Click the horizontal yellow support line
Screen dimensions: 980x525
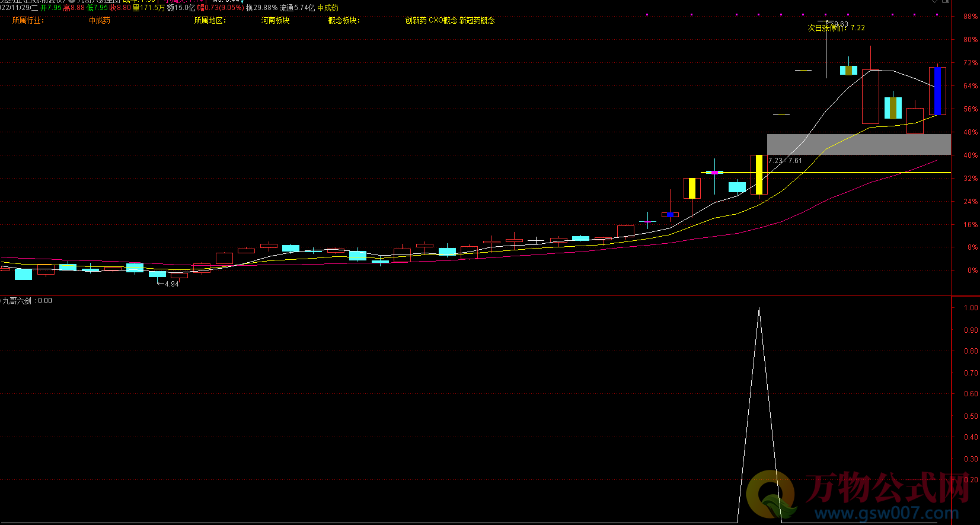click(x=825, y=173)
